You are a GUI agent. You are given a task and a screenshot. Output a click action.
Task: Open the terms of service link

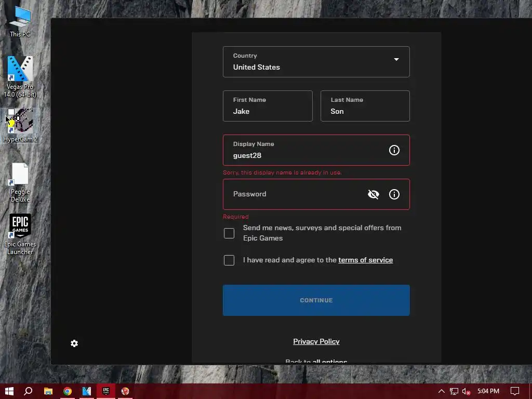[365, 260]
